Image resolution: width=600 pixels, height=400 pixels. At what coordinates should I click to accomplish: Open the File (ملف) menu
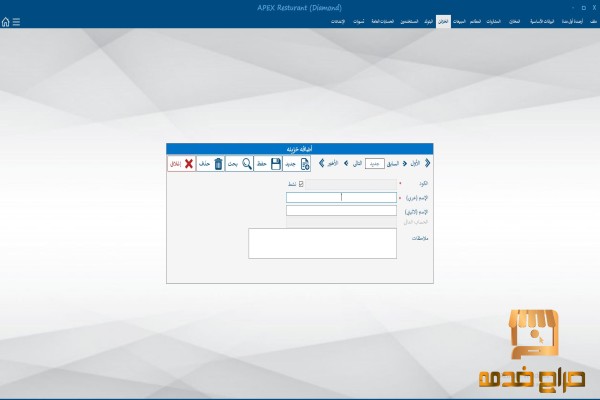[x=593, y=21]
